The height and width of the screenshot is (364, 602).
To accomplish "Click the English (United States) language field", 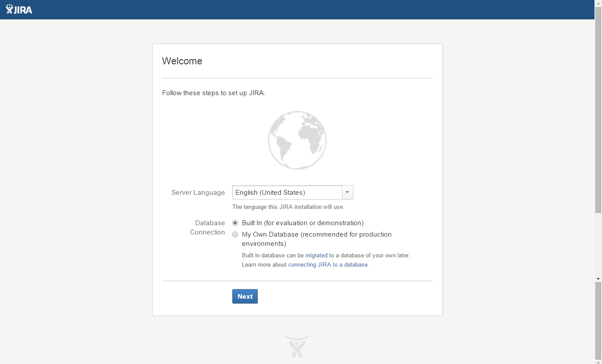I will pos(287,193).
